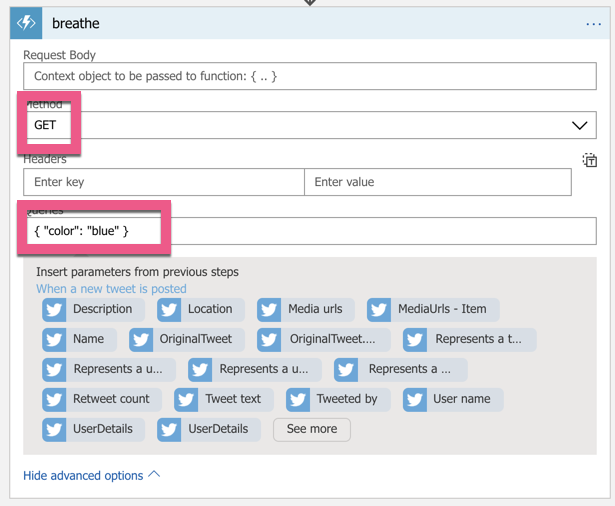Click the See more button
The height and width of the screenshot is (506, 615).
coord(311,429)
